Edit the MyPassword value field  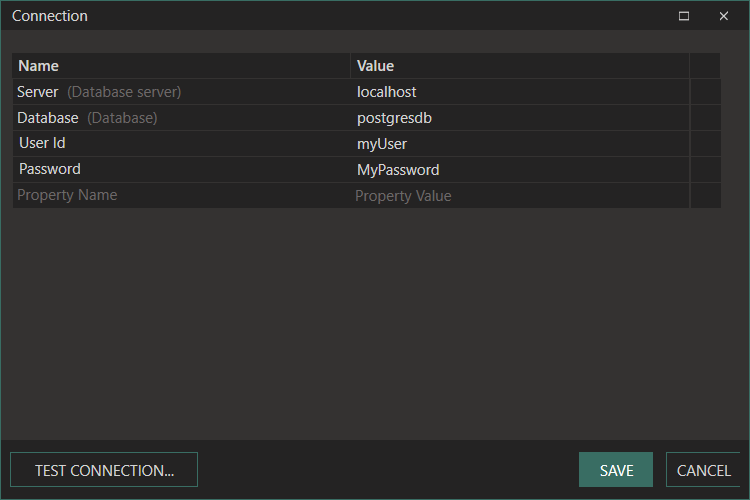point(520,169)
